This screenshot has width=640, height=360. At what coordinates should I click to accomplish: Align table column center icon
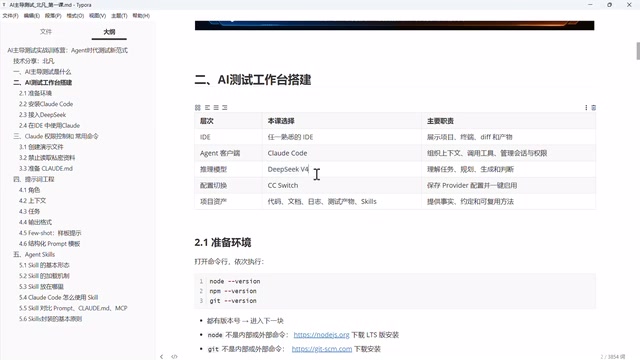pyautogui.click(x=216, y=107)
